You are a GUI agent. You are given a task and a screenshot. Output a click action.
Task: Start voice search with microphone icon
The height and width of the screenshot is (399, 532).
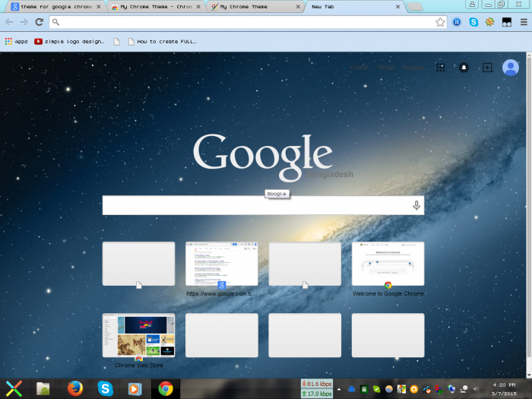[x=416, y=205]
